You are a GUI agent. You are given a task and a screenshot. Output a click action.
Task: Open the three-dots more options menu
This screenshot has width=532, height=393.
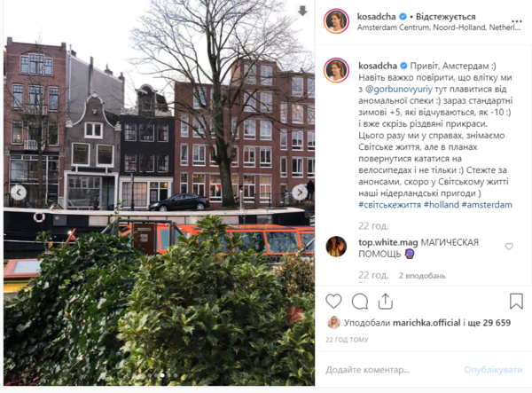(517, 21)
